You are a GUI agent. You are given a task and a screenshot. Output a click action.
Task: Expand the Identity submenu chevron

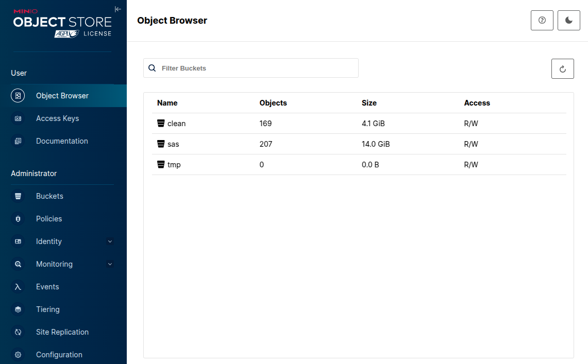(109, 241)
